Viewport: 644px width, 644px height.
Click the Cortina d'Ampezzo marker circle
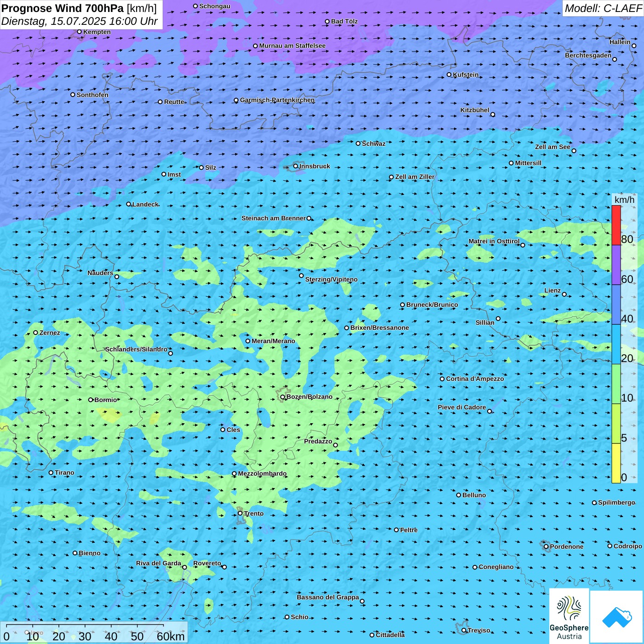click(x=443, y=379)
